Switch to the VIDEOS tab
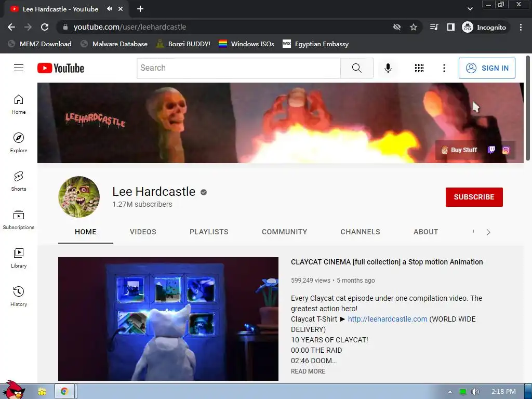Image resolution: width=532 pixels, height=399 pixels. [143, 232]
